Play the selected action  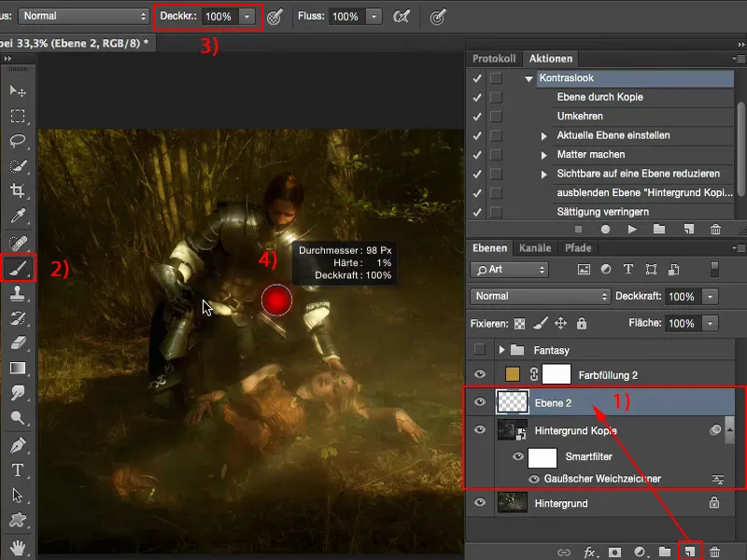(632, 230)
